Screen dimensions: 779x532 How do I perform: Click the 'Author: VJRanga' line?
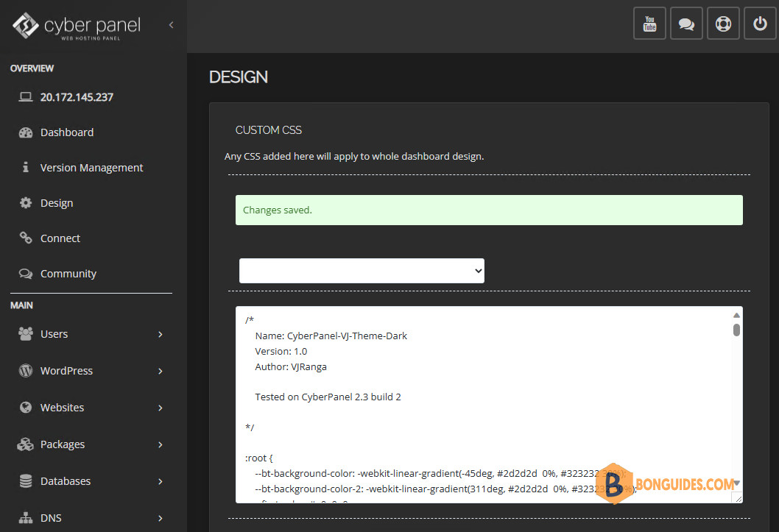[x=291, y=366]
